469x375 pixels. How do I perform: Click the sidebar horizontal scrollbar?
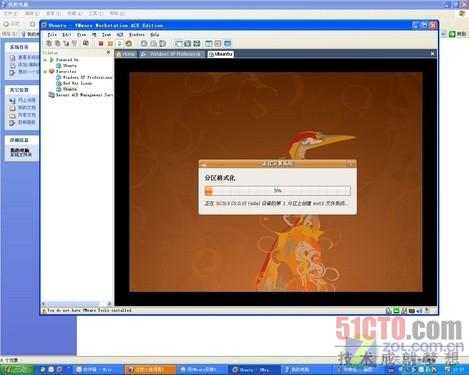click(77, 304)
